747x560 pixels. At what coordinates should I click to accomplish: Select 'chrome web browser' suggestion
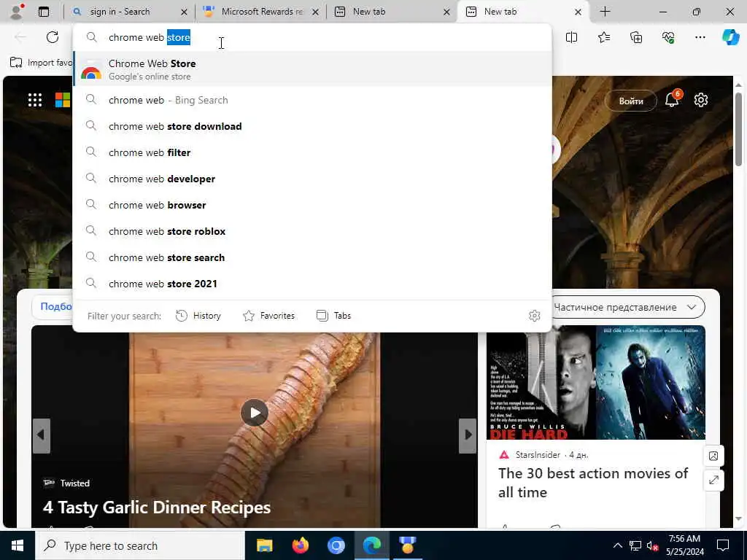[312, 205]
